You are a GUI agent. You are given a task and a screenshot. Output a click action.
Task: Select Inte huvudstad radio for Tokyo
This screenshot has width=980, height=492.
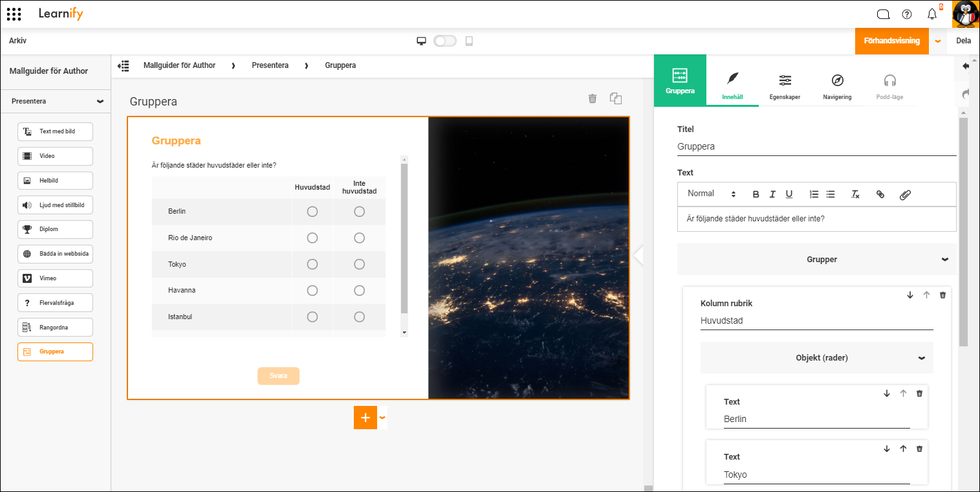(x=360, y=264)
